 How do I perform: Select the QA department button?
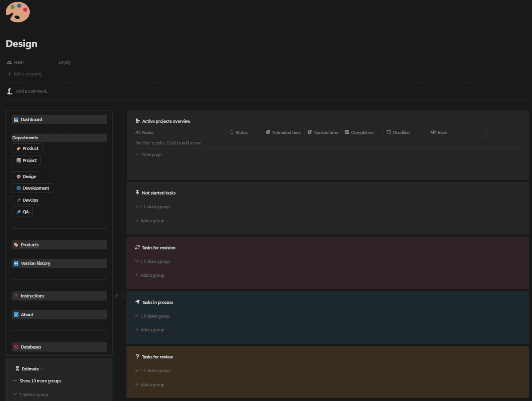point(22,212)
